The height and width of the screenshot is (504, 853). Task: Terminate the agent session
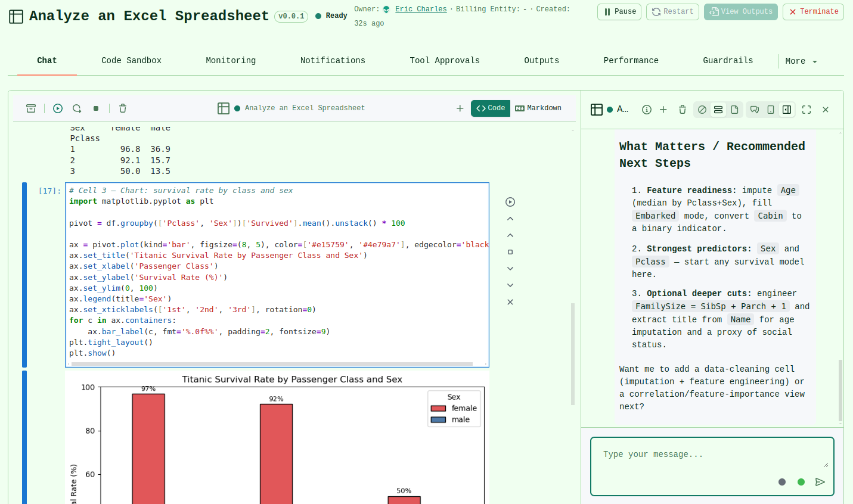813,12
